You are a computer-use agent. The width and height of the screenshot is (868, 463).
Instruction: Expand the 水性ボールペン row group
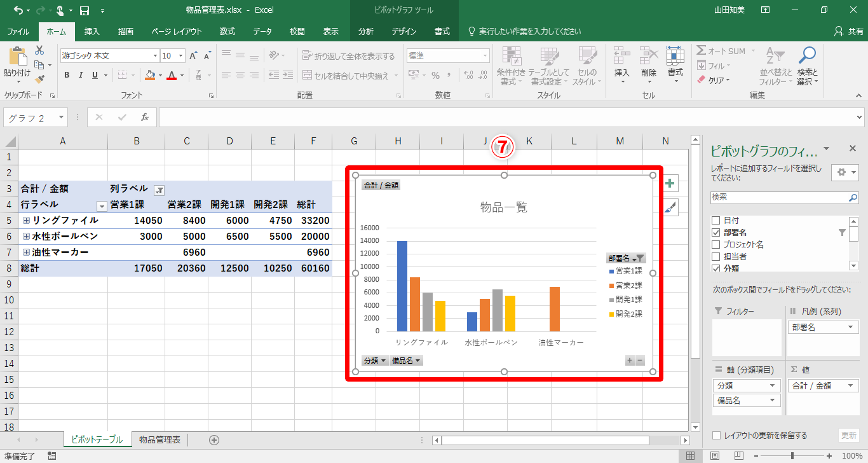coord(27,236)
